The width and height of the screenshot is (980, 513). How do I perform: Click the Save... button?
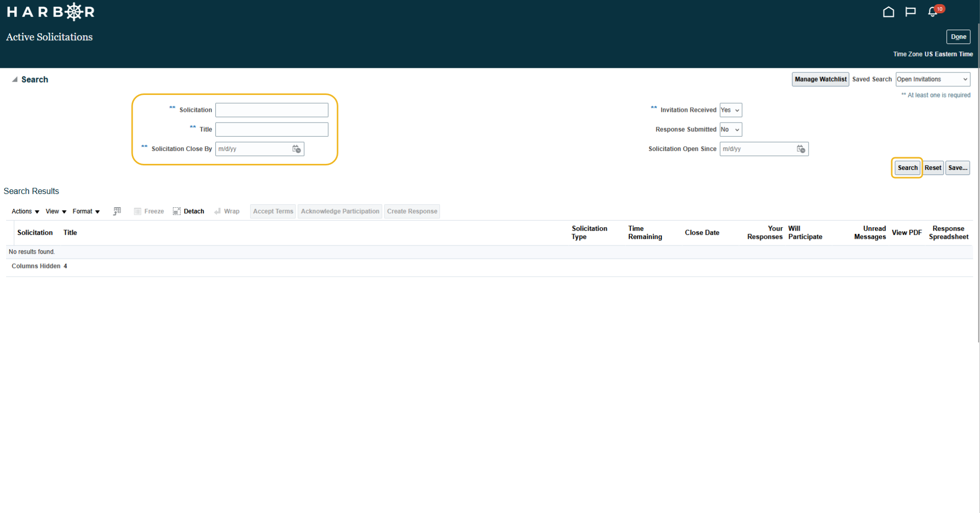tap(958, 168)
